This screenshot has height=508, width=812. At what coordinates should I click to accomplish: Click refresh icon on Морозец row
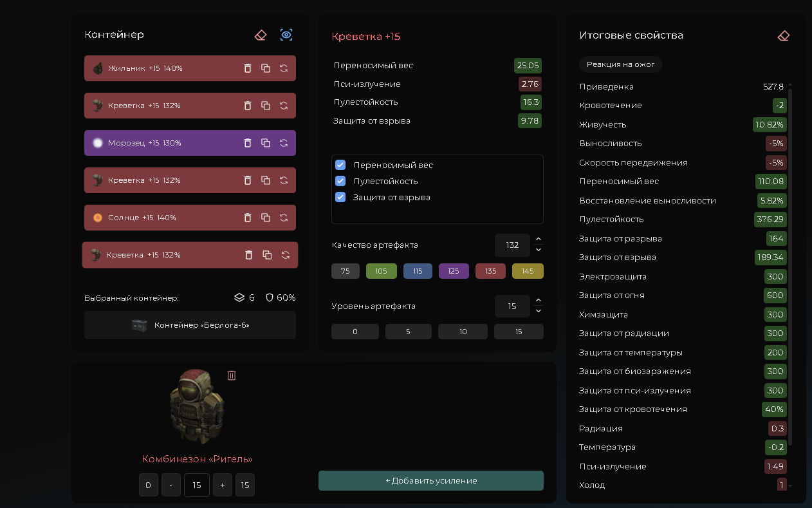point(284,143)
